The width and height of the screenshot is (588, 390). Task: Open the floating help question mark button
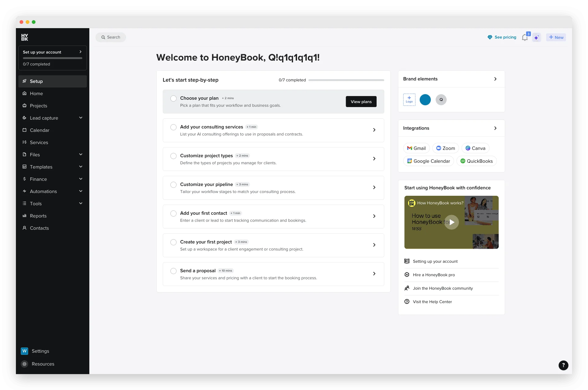coord(563,365)
